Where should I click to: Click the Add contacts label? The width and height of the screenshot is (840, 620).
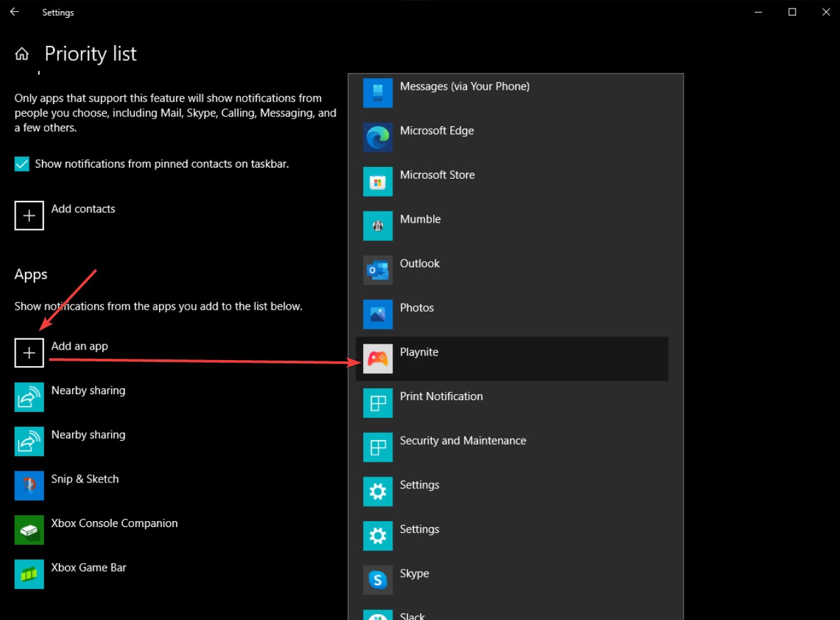click(x=83, y=209)
